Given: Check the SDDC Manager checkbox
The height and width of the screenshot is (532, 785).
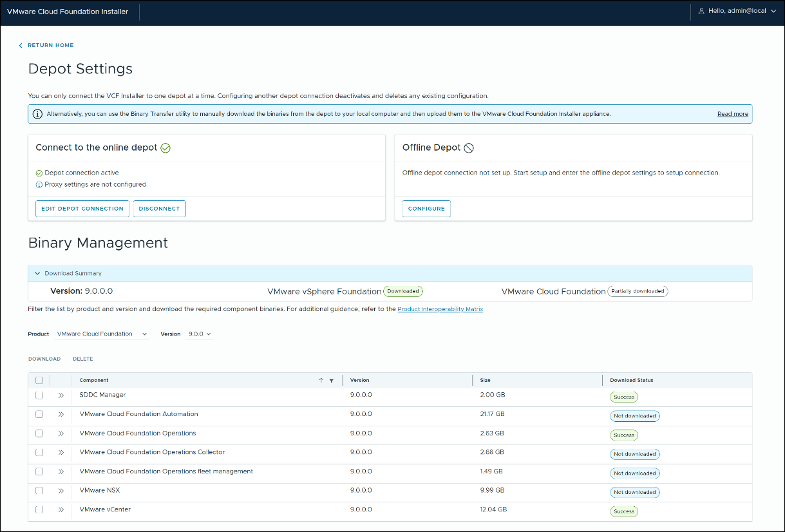Looking at the screenshot, I should pyautogui.click(x=39, y=395).
